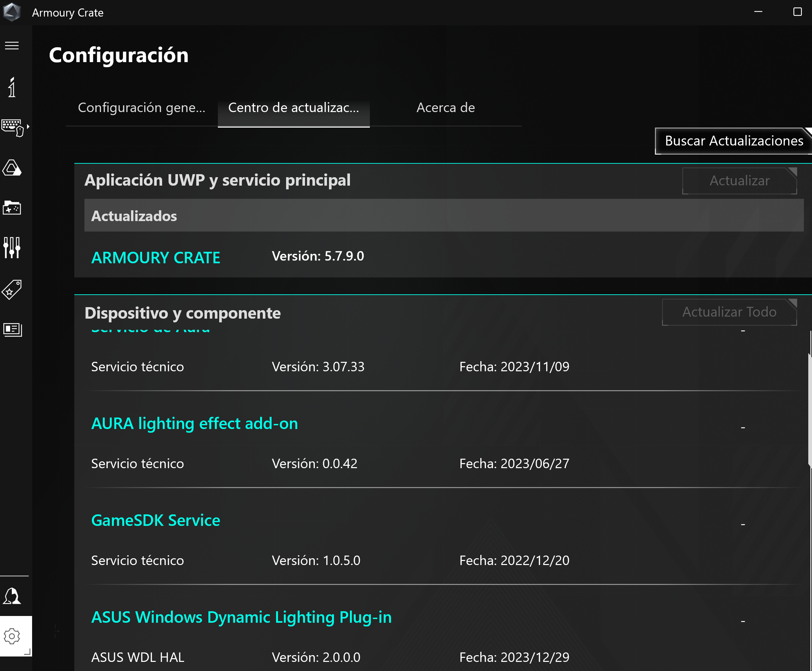Image resolution: width=812 pixels, height=671 pixels.
Task: Expand the Devices submenu arrow
Action: (28, 126)
